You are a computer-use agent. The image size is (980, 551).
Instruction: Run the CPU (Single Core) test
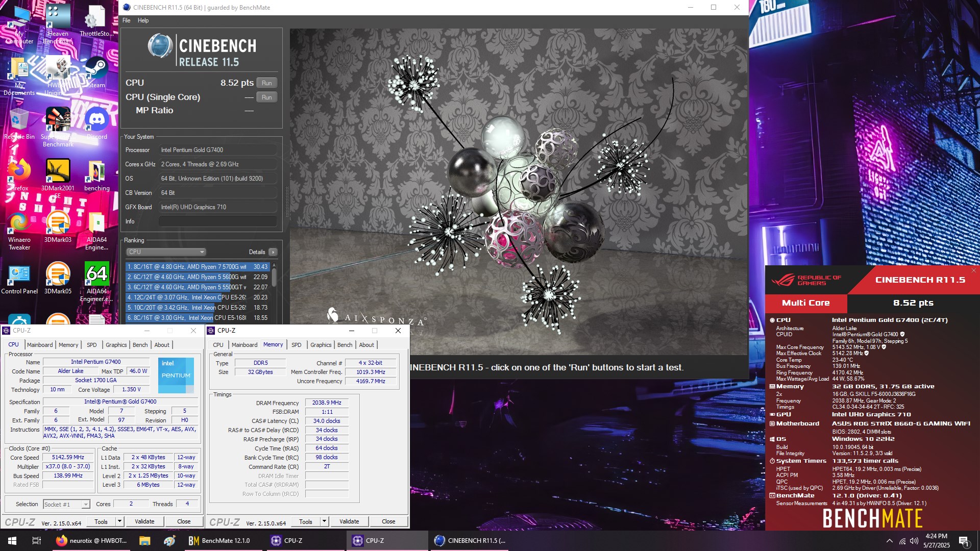click(267, 97)
